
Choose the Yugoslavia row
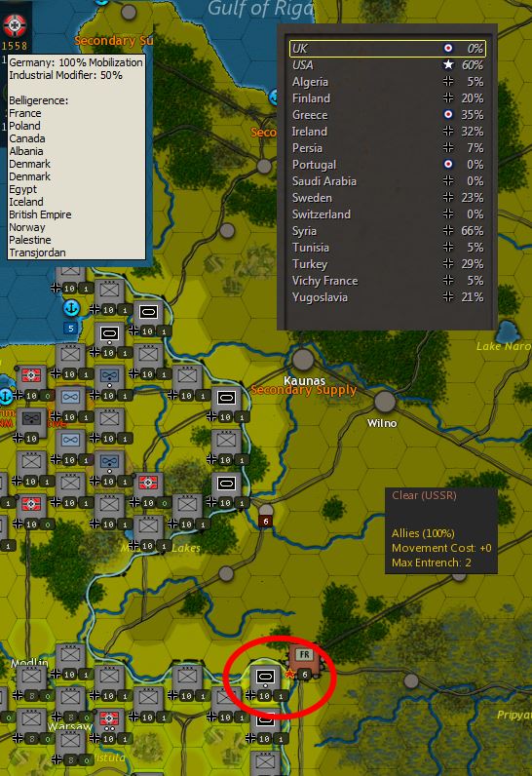[x=388, y=297]
